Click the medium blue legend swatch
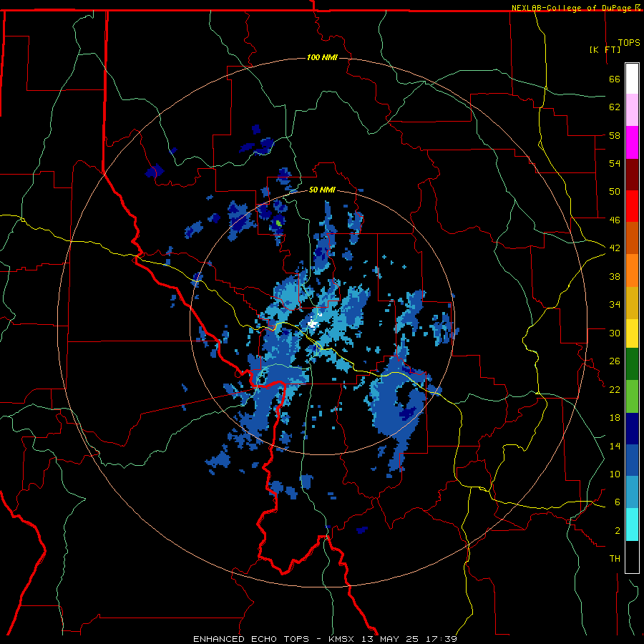 [x=632, y=460]
